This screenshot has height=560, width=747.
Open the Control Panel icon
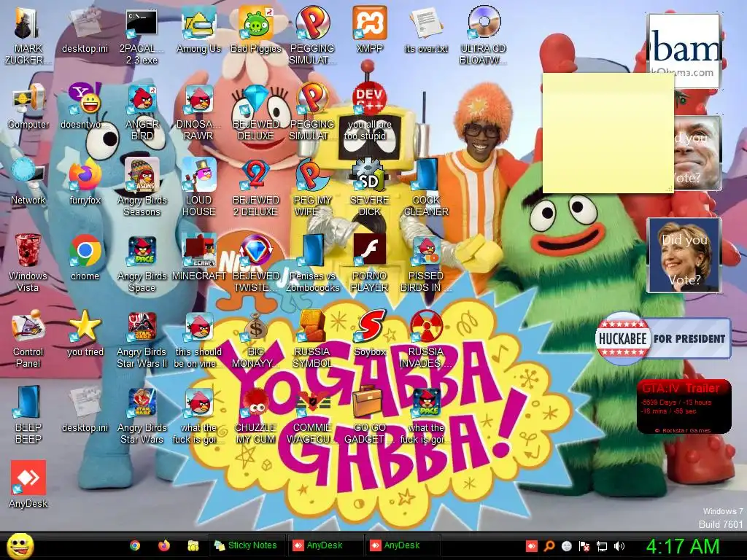pos(28,337)
